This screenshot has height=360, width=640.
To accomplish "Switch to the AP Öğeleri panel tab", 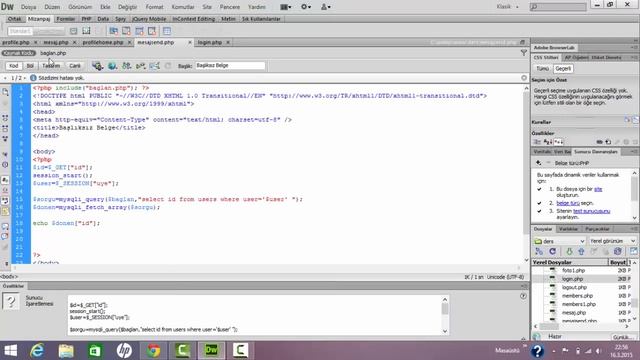I will [x=577, y=58].
